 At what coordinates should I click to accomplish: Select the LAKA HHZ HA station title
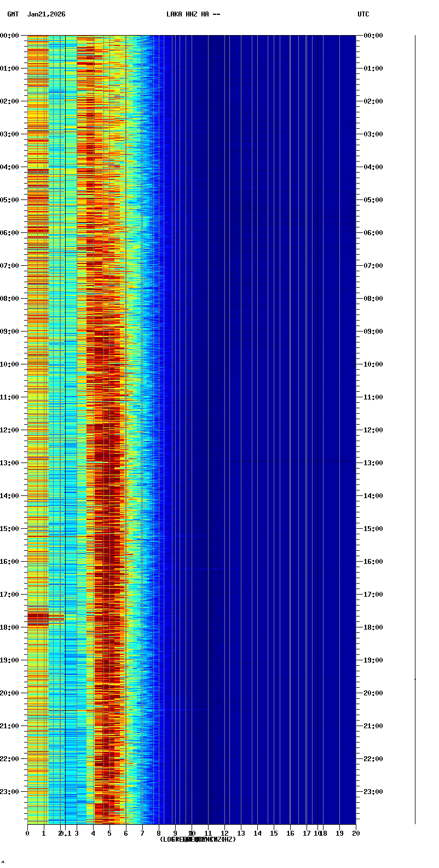coord(193,14)
